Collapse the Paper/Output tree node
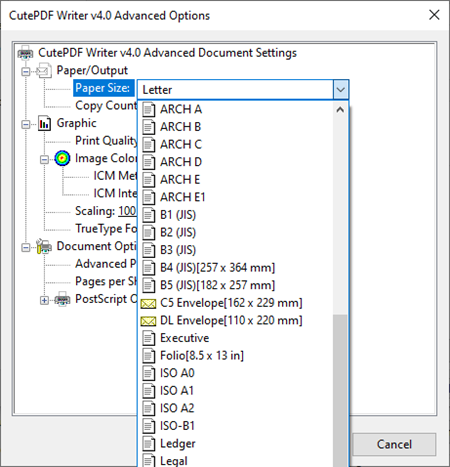This screenshot has height=467, width=450. click(x=26, y=72)
